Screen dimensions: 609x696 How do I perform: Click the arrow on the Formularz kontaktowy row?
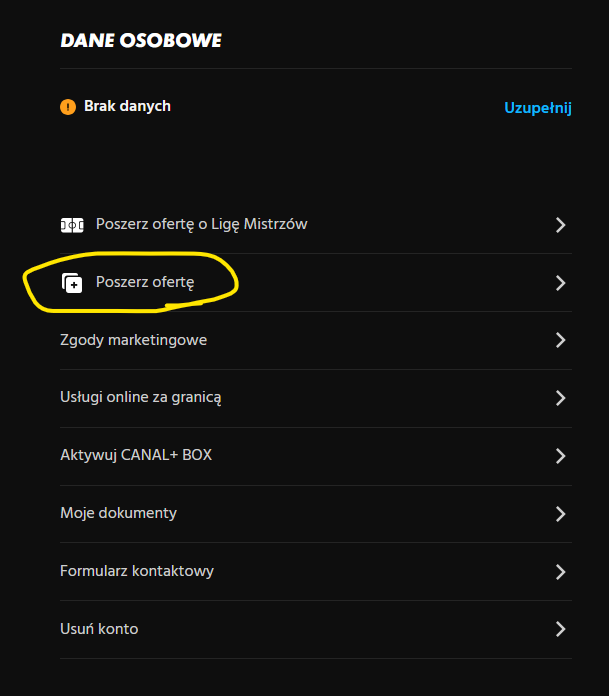(560, 572)
